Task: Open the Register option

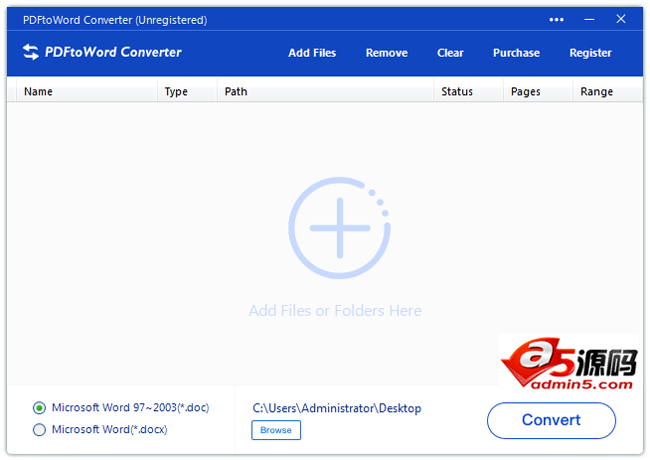Action: 590,53
